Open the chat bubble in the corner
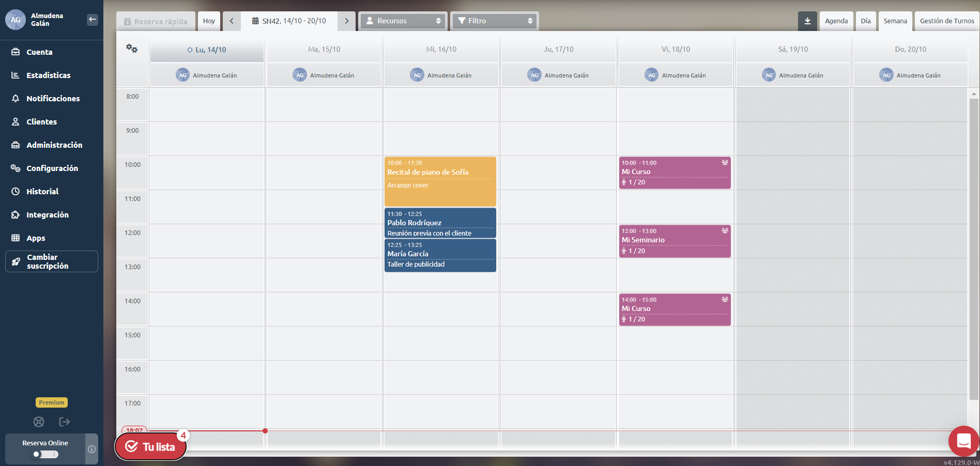The height and width of the screenshot is (466, 980). [x=963, y=441]
